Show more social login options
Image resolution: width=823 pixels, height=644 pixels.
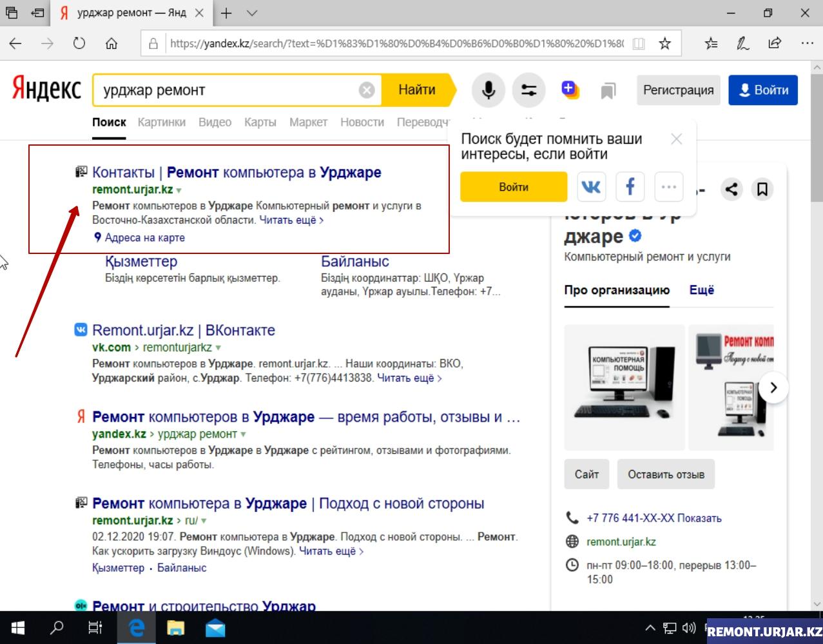click(x=668, y=187)
